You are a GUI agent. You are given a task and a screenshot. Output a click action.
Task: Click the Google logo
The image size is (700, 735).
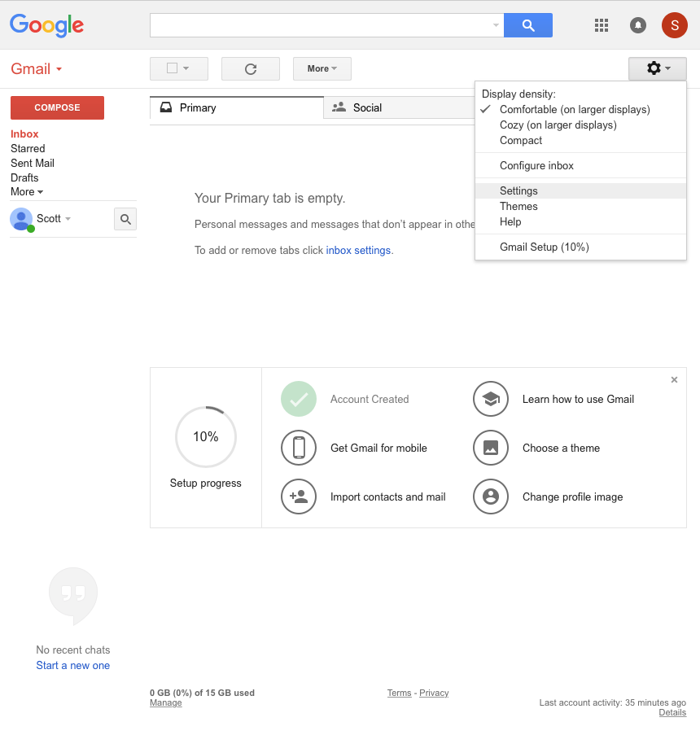pos(46,25)
